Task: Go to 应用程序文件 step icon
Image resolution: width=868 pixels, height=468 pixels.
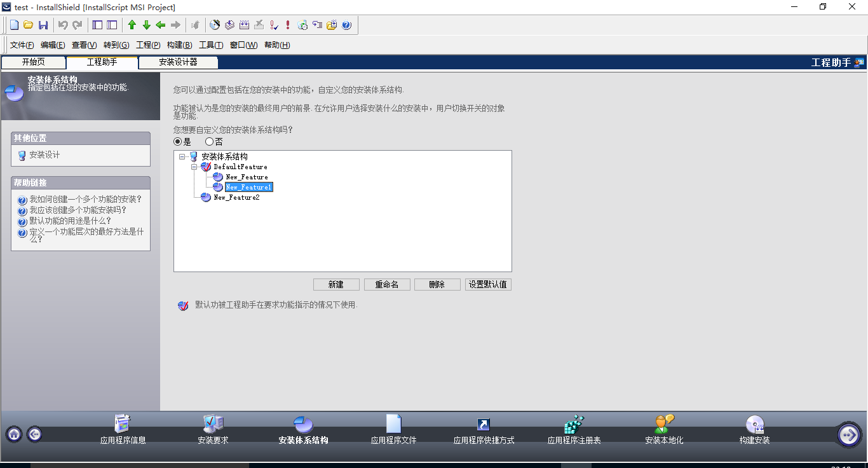Action: pyautogui.click(x=393, y=425)
